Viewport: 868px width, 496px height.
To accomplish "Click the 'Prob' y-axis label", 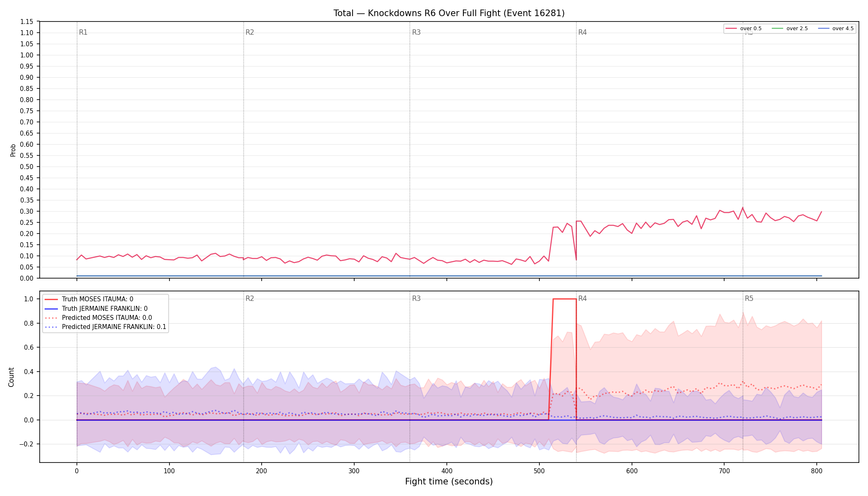I will (x=13, y=150).
